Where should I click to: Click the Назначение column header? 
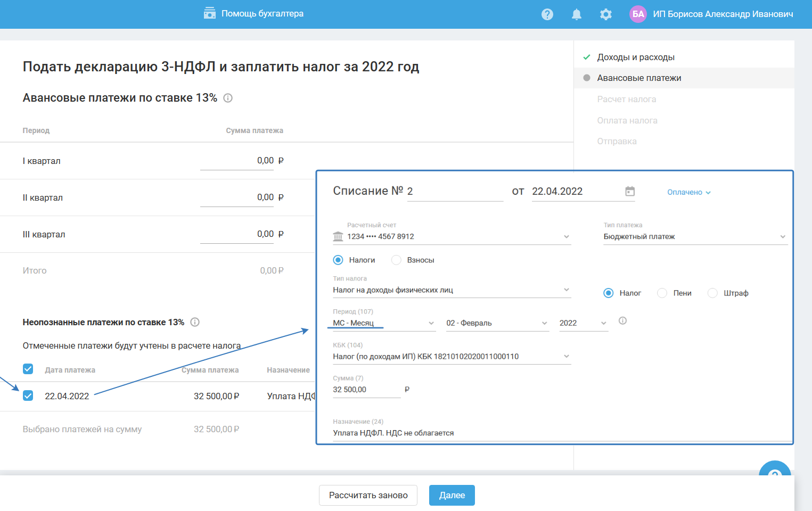coord(288,370)
